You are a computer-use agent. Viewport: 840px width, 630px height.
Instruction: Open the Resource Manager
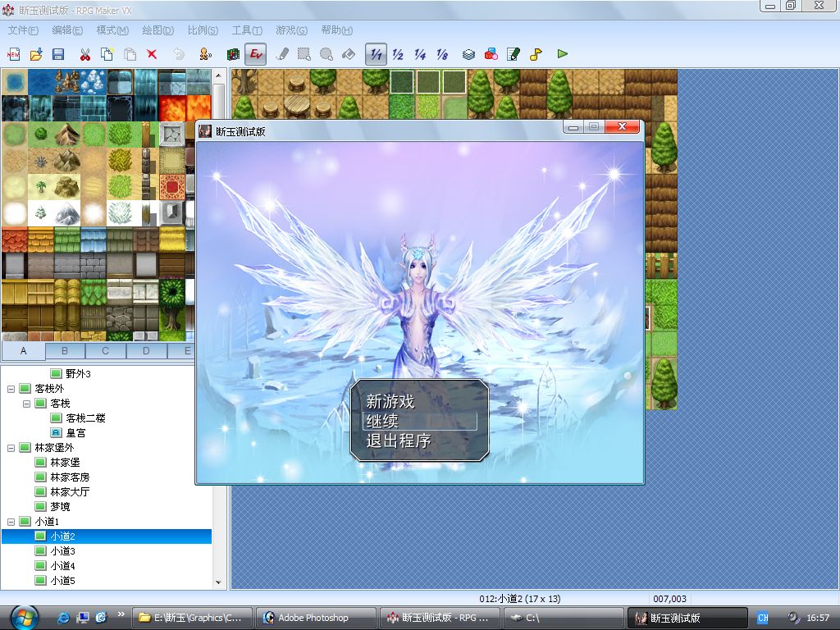491,54
